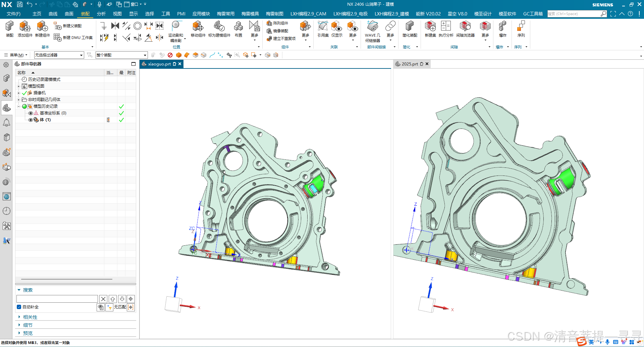
Task: Click the Undo arrow in title bar
Action: pyautogui.click(x=30, y=4)
